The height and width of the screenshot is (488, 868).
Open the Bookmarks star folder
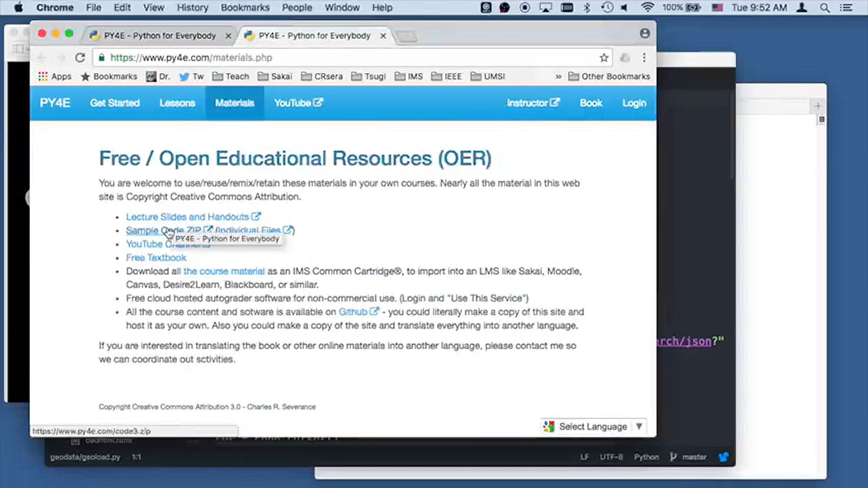[108, 76]
